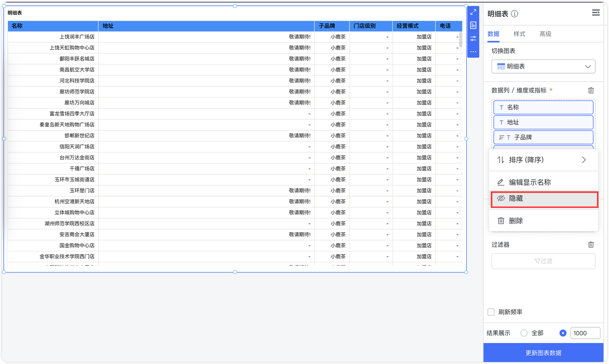Screen dimensions: 609x364
Task: Clear the data columns with the trash icon
Action: tap(591, 90)
